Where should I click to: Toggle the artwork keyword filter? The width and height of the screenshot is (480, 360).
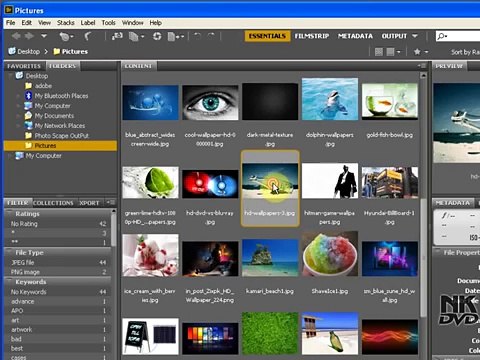(x=58, y=330)
